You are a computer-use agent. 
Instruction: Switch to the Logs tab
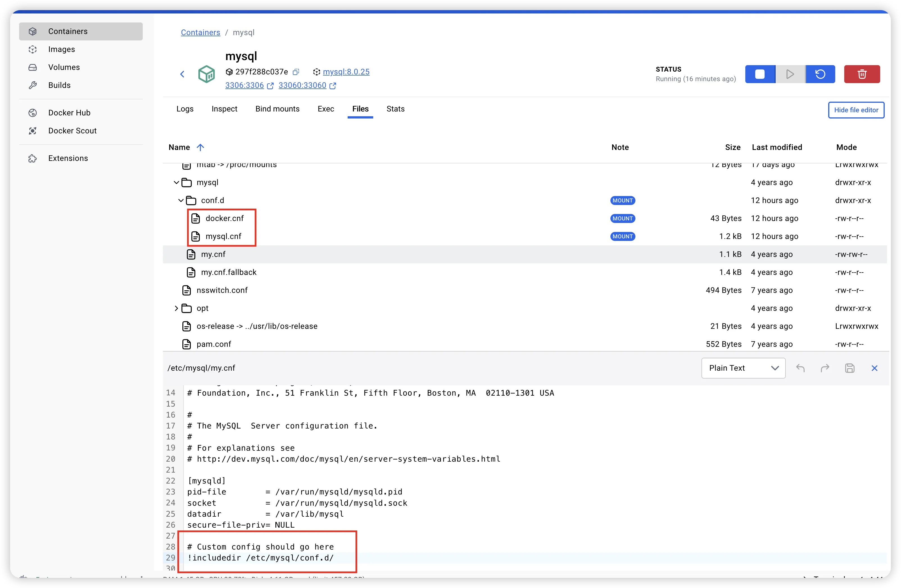185,109
